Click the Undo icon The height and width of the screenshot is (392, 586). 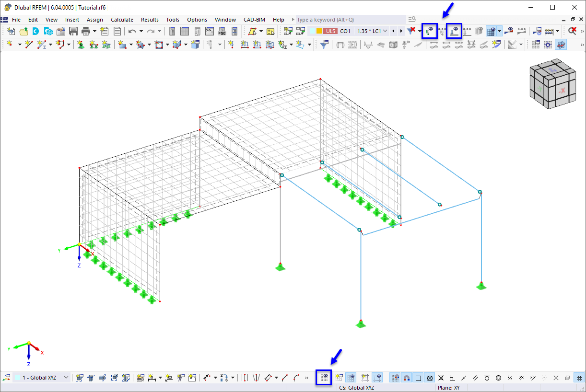[x=133, y=31]
